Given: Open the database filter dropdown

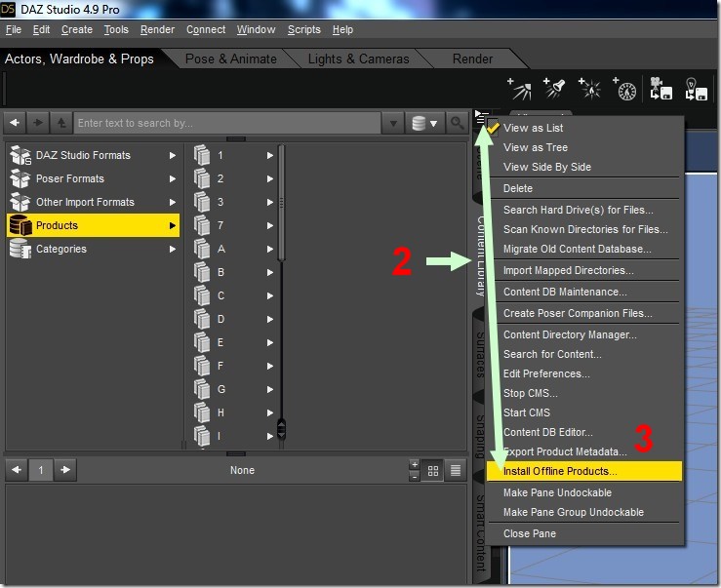Looking at the screenshot, I should click(424, 123).
